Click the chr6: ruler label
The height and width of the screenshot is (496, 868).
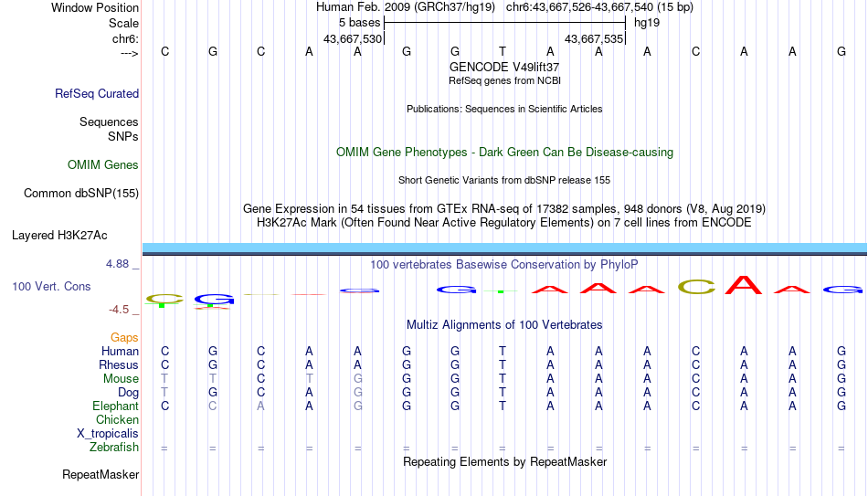click(x=126, y=38)
